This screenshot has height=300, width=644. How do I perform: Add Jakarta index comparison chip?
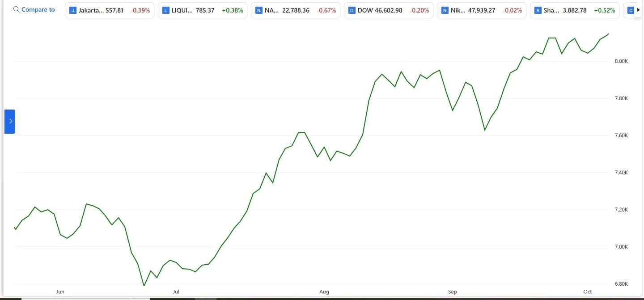[110, 10]
